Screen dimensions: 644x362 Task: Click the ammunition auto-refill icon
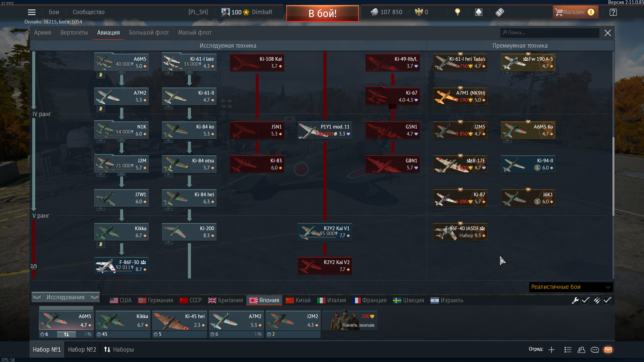[x=597, y=301]
